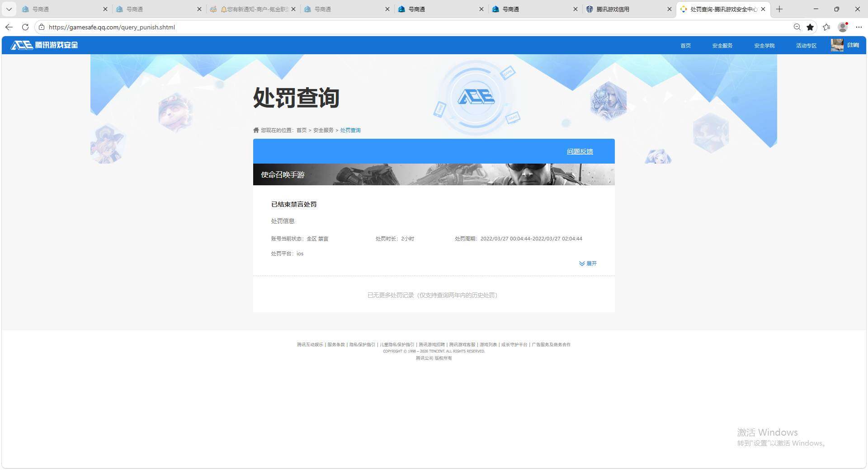868x470 pixels.
Task: Expand the punishment details via 展开
Action: click(x=588, y=263)
